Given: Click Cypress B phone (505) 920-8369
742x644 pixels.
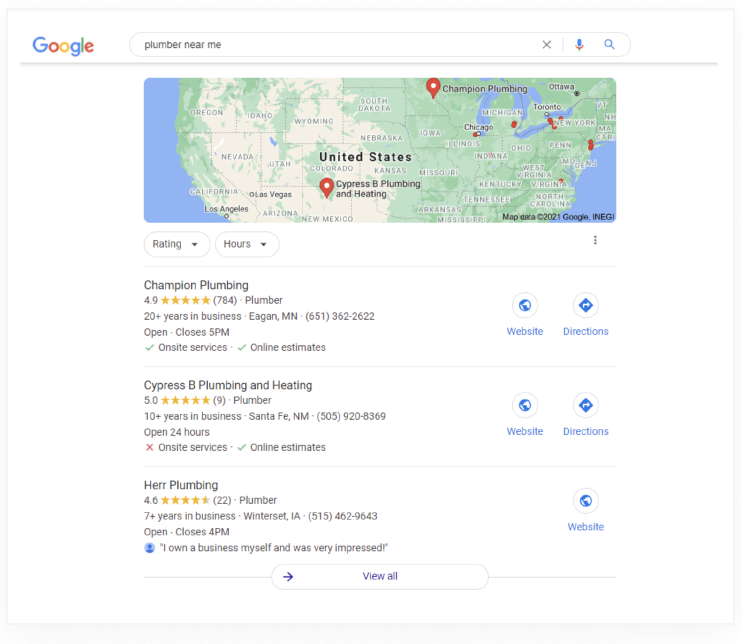Looking at the screenshot, I should point(351,416).
